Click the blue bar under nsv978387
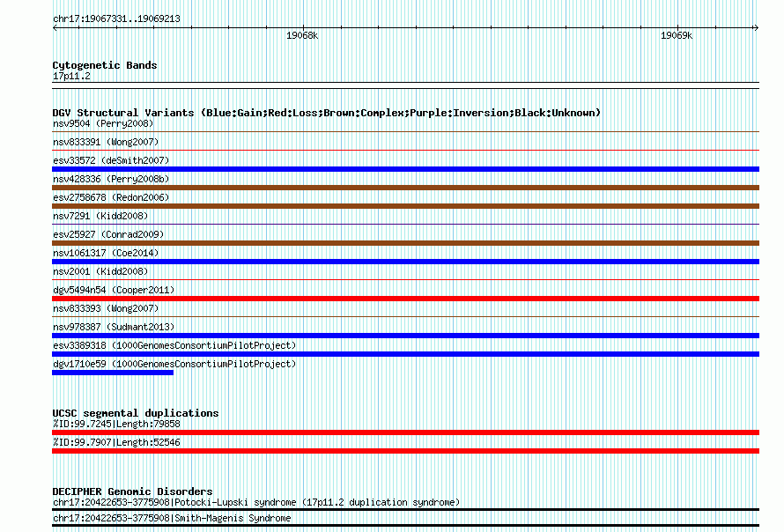The image size is (784, 532). tap(405, 336)
